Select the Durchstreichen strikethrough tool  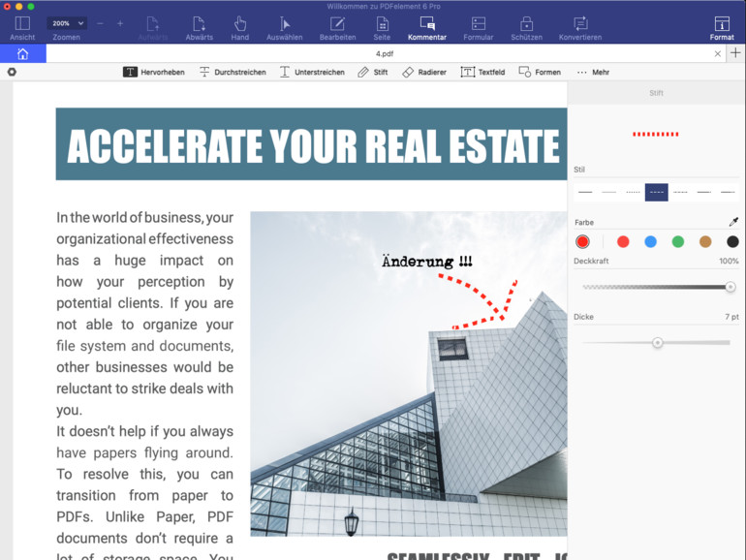233,72
